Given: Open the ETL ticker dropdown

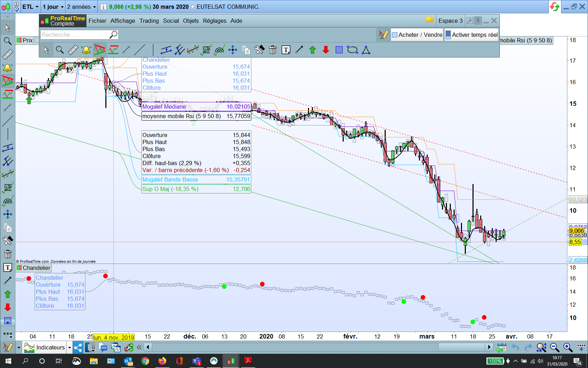Looking at the screenshot, I should point(30,7).
